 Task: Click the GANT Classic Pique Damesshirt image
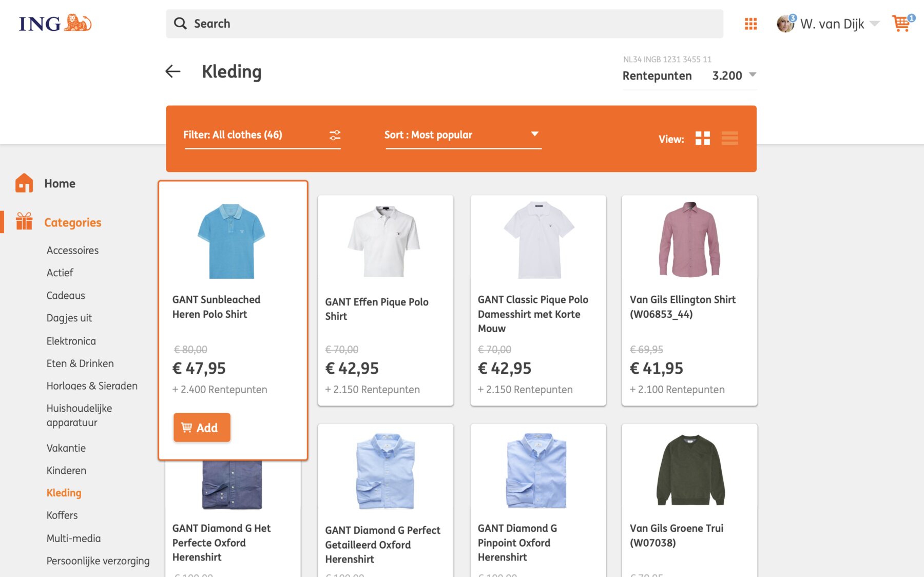tap(538, 240)
